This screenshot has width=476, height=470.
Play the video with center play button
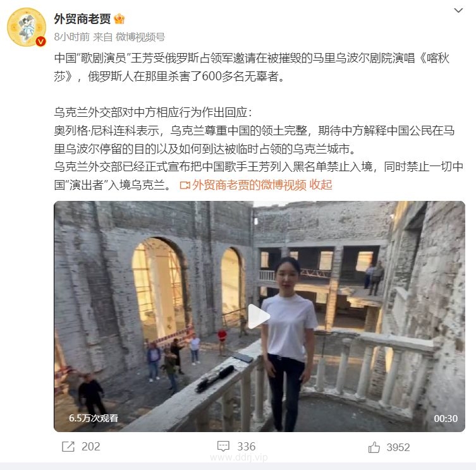259,316
